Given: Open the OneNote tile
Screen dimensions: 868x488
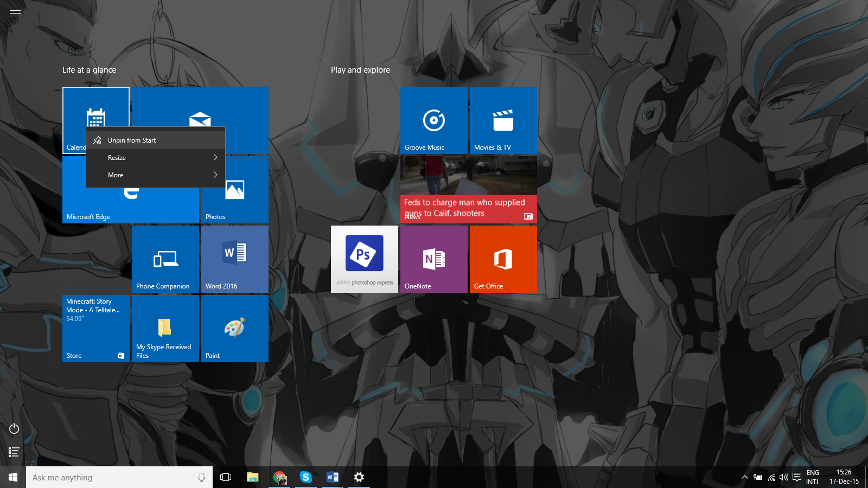Looking at the screenshot, I should click(x=434, y=259).
